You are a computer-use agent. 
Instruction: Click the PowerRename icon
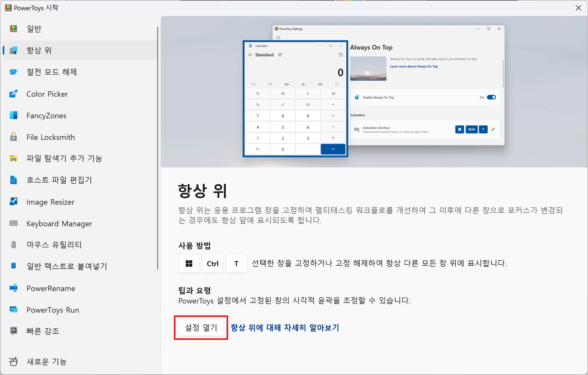click(x=13, y=288)
